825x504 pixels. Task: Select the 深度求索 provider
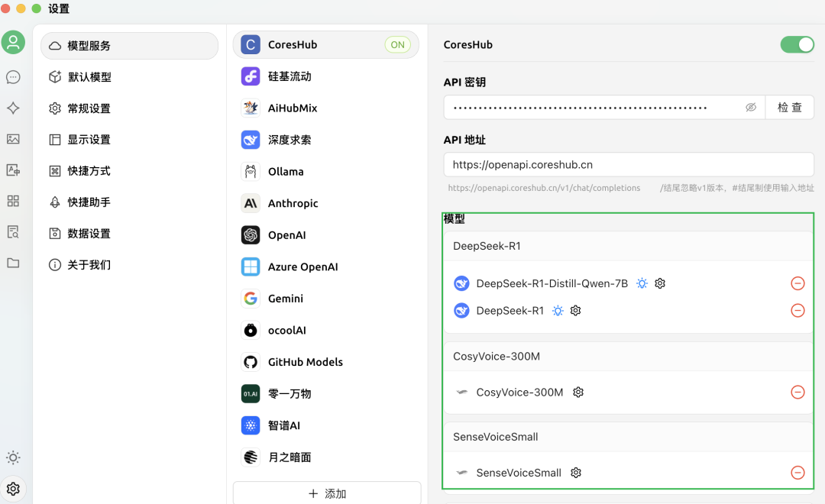click(x=325, y=140)
